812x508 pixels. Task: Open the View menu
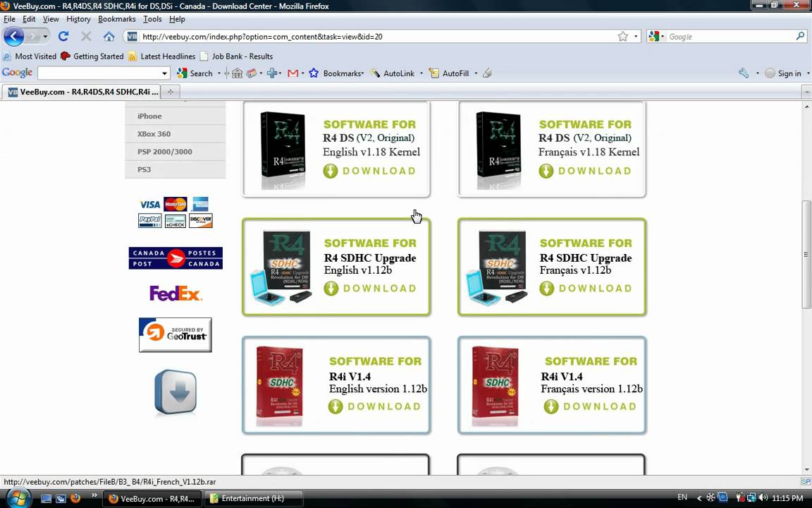(51, 19)
